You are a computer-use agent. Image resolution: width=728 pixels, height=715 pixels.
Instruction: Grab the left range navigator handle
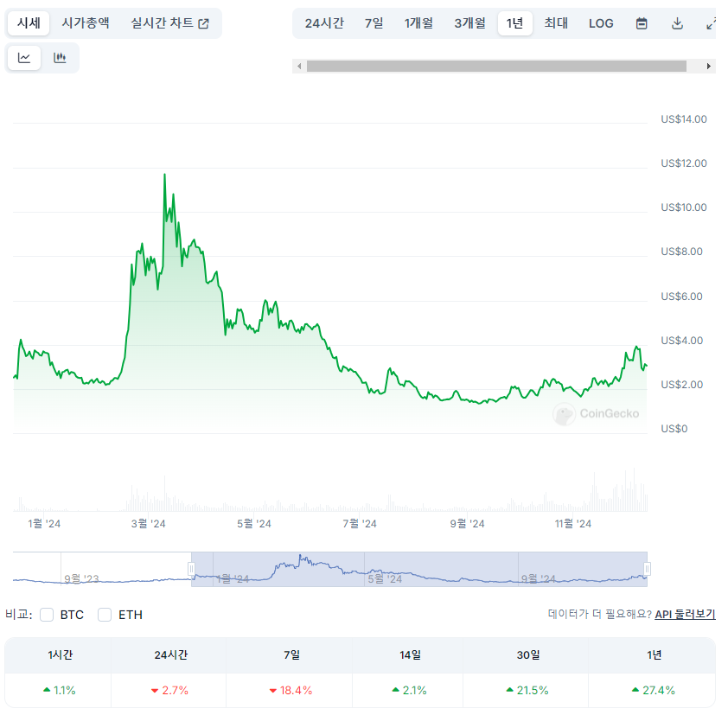pyautogui.click(x=191, y=569)
